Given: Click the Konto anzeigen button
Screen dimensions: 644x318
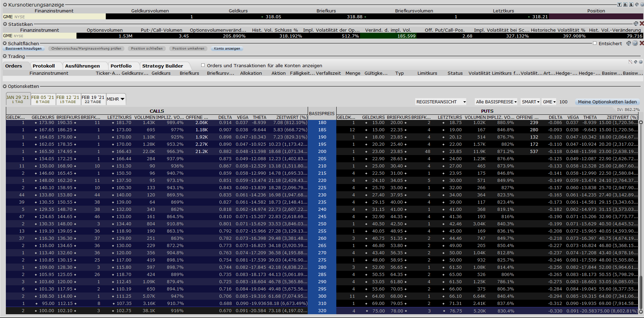Looking at the screenshot, I should tap(227, 49).
